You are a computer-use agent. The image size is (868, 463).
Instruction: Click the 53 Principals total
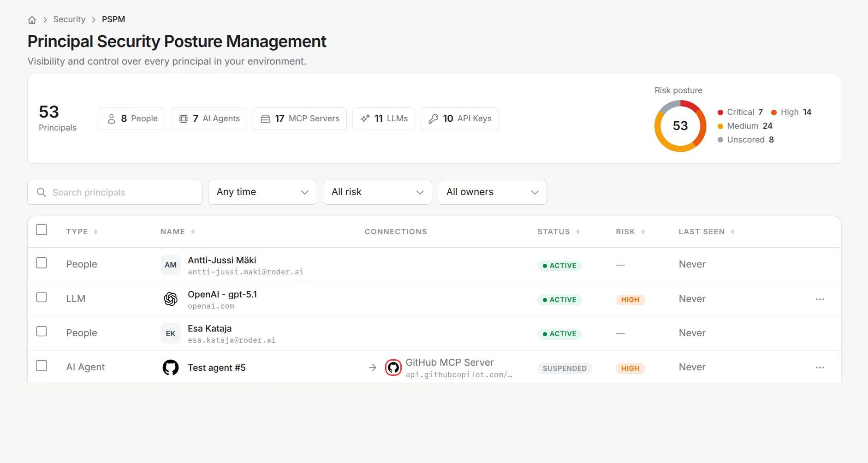58,118
